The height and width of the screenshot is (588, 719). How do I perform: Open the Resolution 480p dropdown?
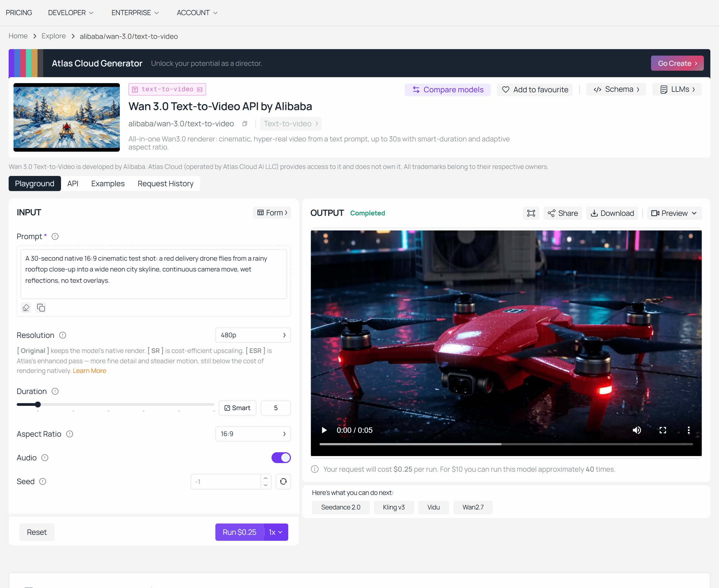(x=253, y=335)
